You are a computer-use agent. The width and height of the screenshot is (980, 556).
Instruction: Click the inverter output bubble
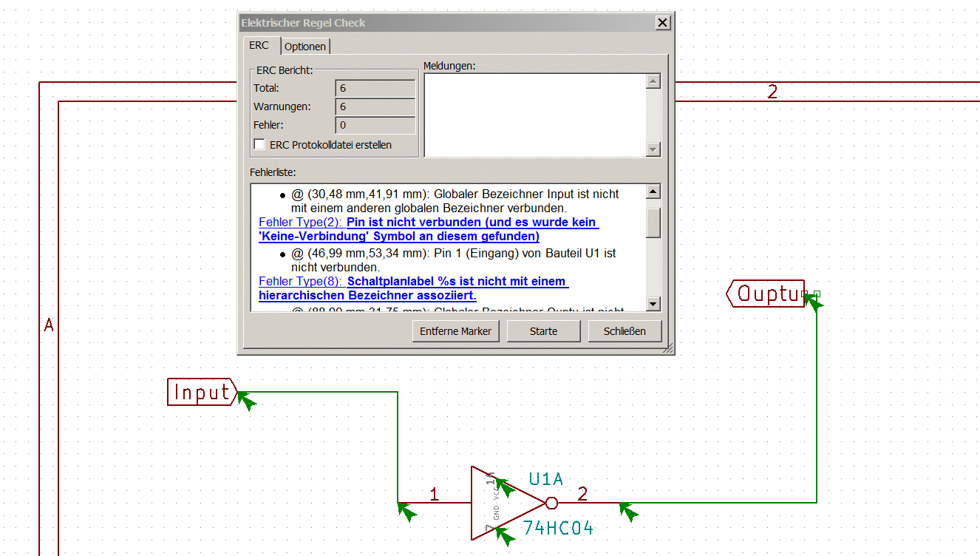point(551,503)
